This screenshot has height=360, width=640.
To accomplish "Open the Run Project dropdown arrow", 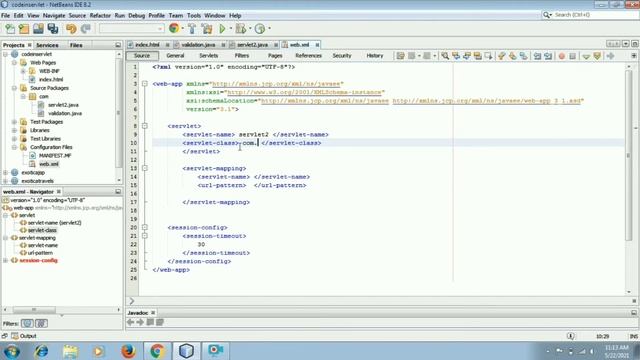I will click(231, 29).
